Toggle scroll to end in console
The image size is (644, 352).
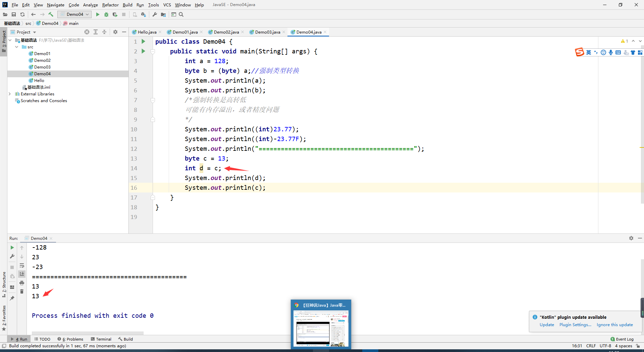tap(22, 274)
